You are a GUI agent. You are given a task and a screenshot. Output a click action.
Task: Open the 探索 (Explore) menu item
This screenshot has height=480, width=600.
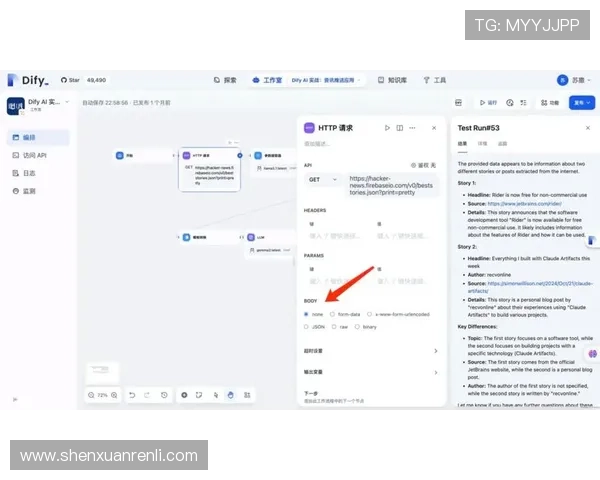coord(225,80)
